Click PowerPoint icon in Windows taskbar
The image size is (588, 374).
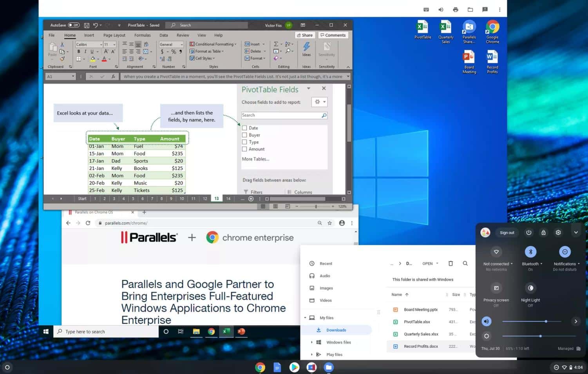coord(241,331)
